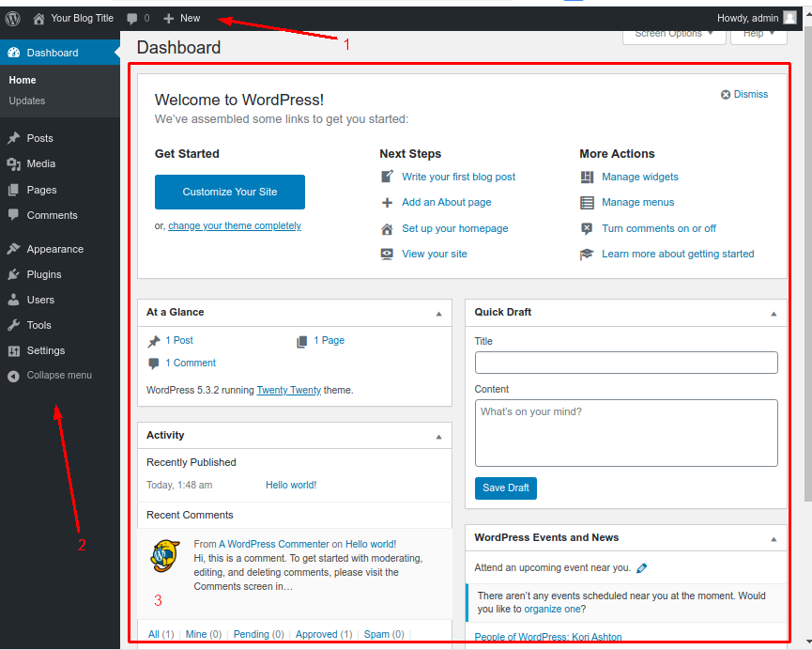
Task: Click the plus icon beside New
Action: 168,19
